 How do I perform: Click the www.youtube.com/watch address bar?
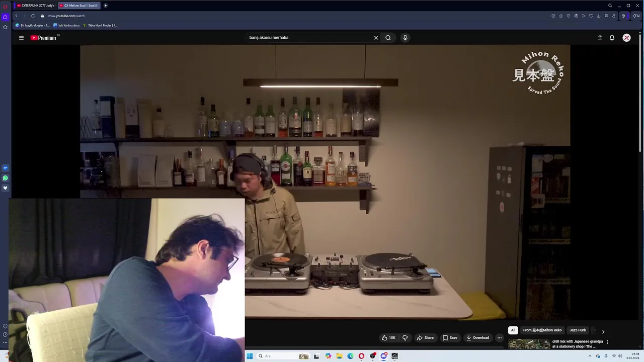tap(66, 16)
